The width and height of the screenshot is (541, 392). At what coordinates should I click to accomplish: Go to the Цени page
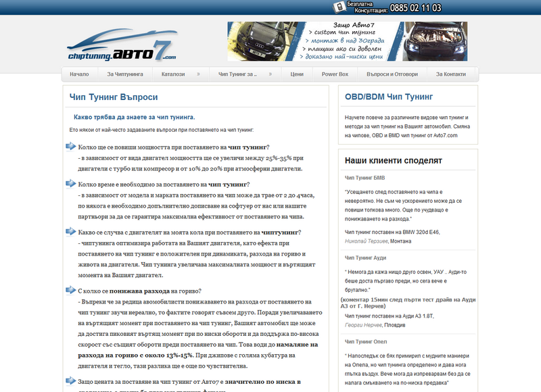[x=297, y=74]
